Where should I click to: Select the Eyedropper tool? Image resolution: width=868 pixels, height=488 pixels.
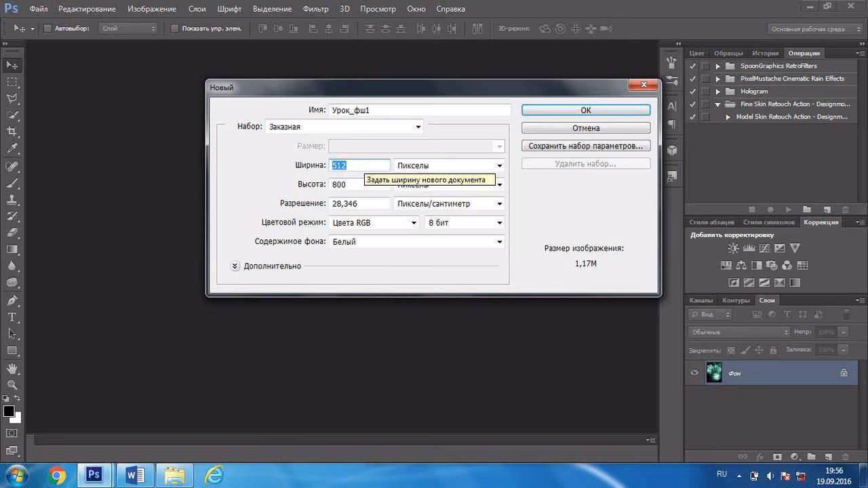(12, 149)
